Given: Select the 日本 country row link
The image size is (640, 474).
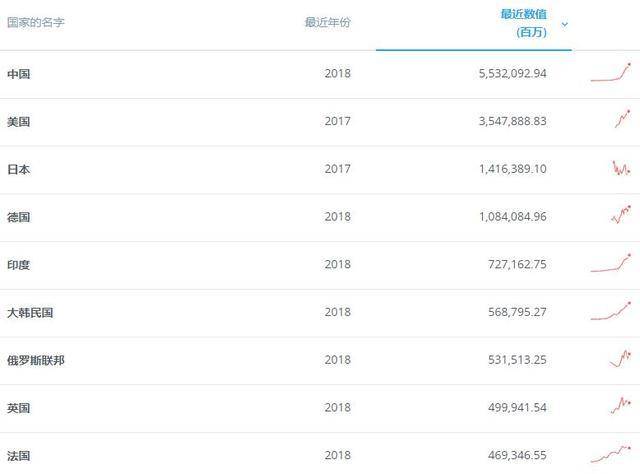Looking at the screenshot, I should 19,169.
